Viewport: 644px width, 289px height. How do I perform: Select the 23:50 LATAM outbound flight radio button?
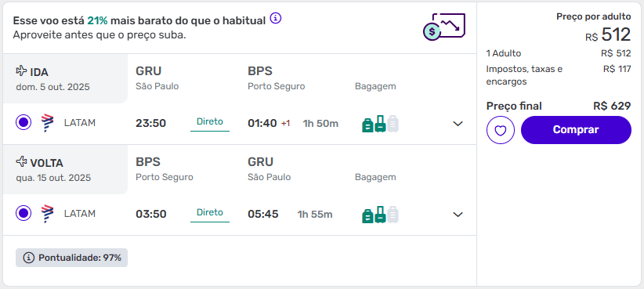point(24,123)
